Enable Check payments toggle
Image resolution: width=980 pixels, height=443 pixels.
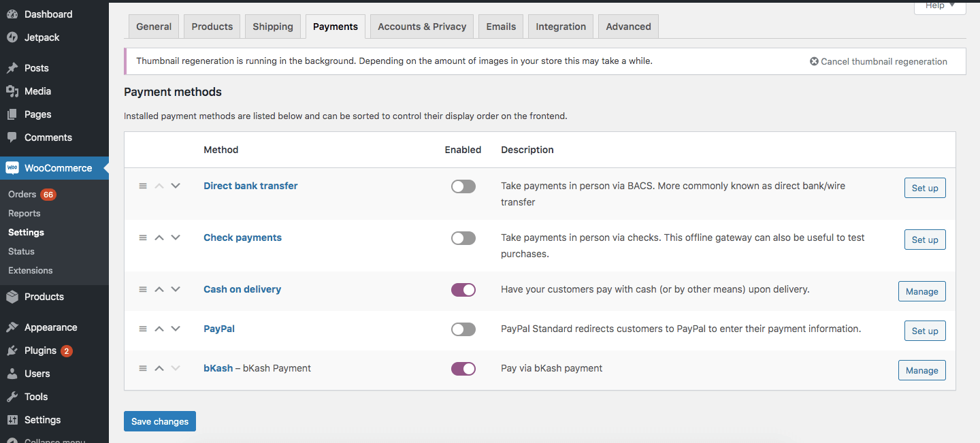(463, 238)
